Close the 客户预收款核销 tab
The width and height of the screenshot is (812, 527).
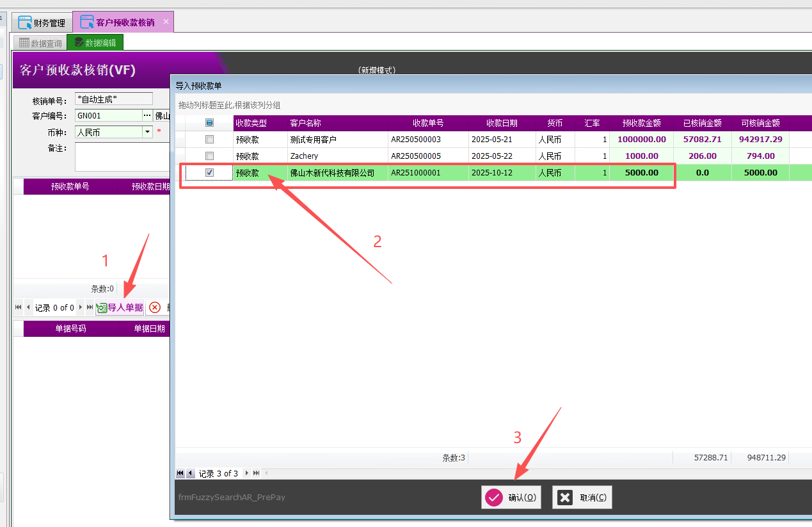pos(166,22)
